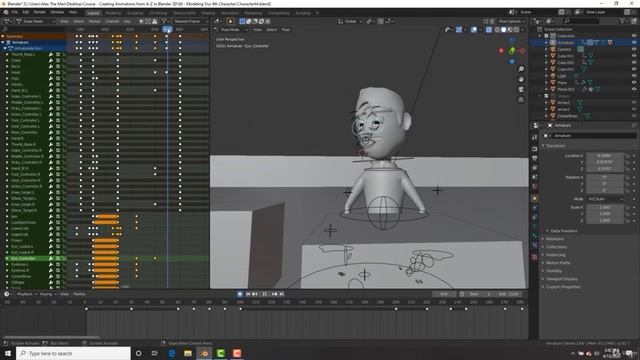Screen dimensions: 640x360
Task: Click the Dope Sheet current frame indicator
Action: (167, 29)
